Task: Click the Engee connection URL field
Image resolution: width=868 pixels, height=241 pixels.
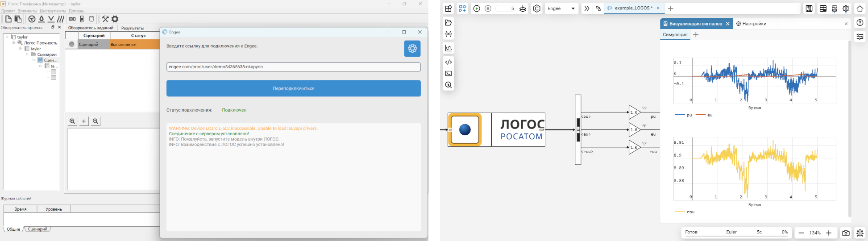Action: point(293,67)
